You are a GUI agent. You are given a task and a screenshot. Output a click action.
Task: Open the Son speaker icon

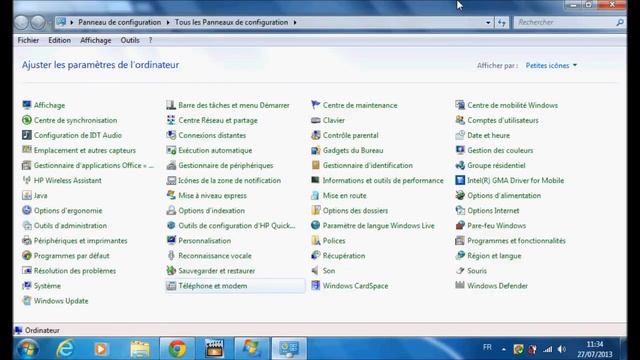(316, 271)
